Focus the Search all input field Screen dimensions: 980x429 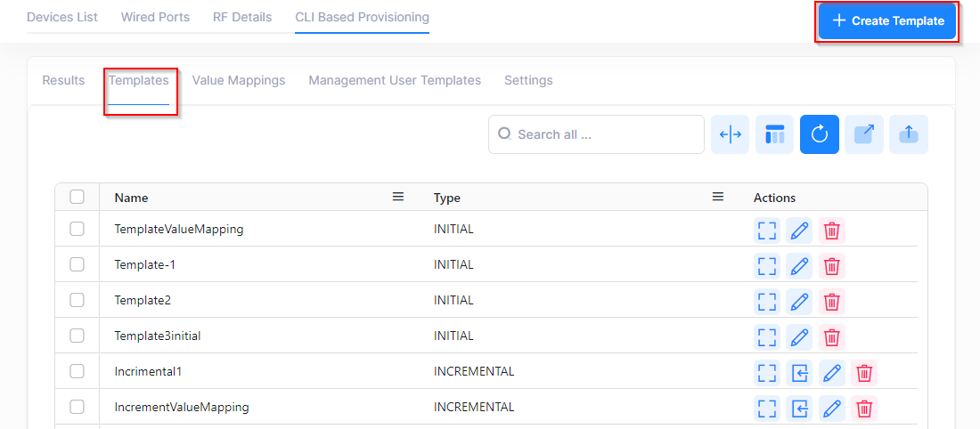(x=596, y=134)
